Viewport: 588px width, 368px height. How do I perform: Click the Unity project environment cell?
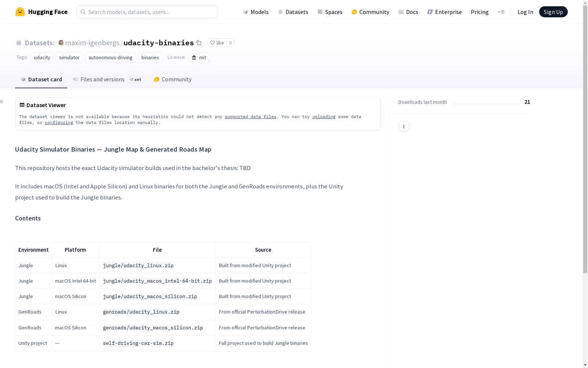tap(33, 343)
